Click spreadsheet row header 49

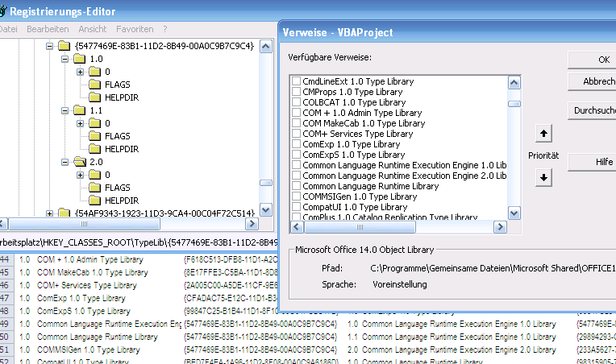[6, 324]
